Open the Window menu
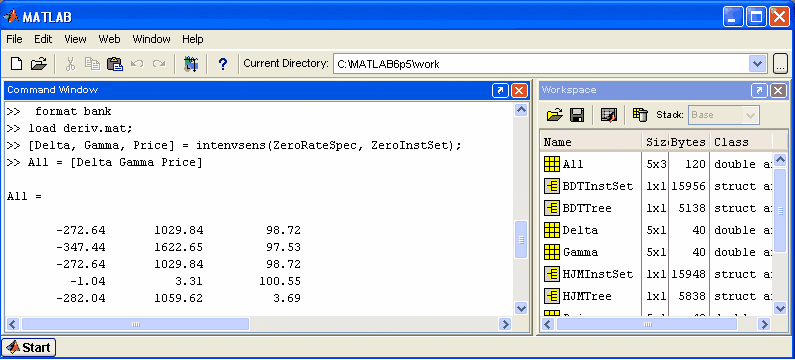Viewport: 795px width, 360px height. click(151, 39)
